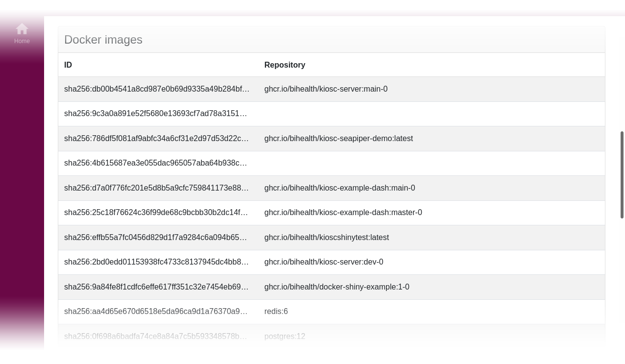Select ID cell starting sha256:effb55a7fc0456d8
Image resolution: width=625 pixels, height=364 pixels.
158,238
